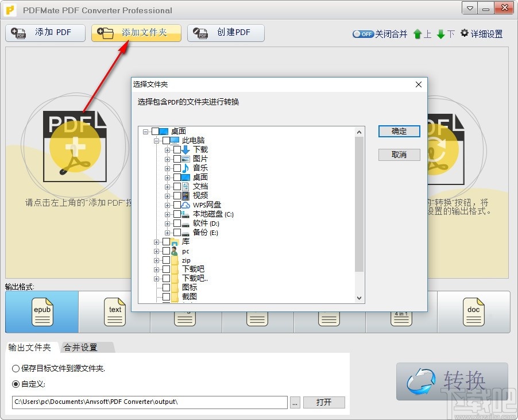Collapse the top-level 桌面 tree node
This screenshot has height=420, width=518.
pyautogui.click(x=145, y=132)
